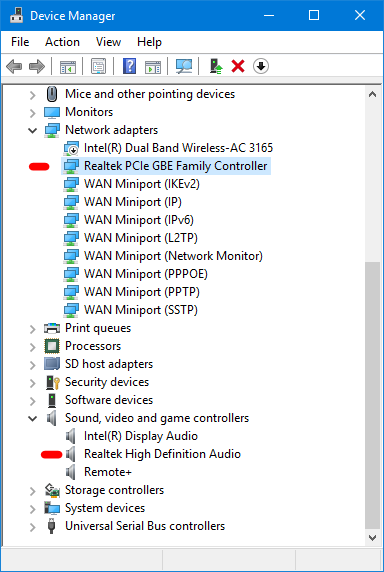Open the Help menu
This screenshot has width=384, height=572.
[x=149, y=42]
